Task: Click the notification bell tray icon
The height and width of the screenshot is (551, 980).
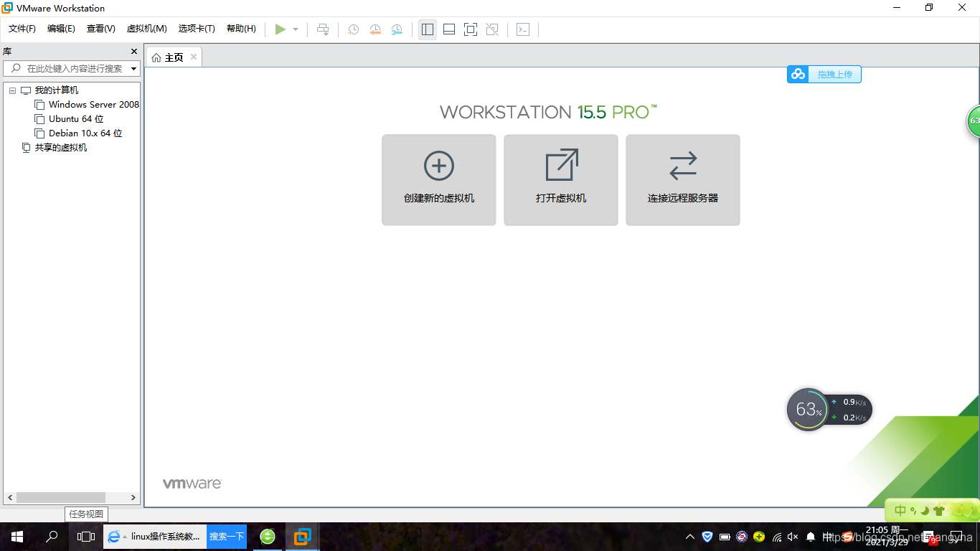Action: point(811,537)
